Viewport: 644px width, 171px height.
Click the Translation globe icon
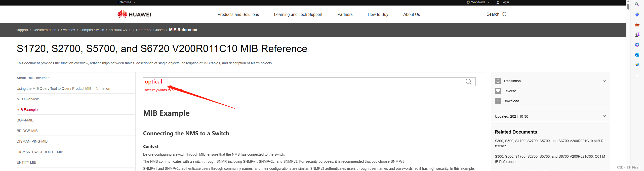pyautogui.click(x=498, y=81)
